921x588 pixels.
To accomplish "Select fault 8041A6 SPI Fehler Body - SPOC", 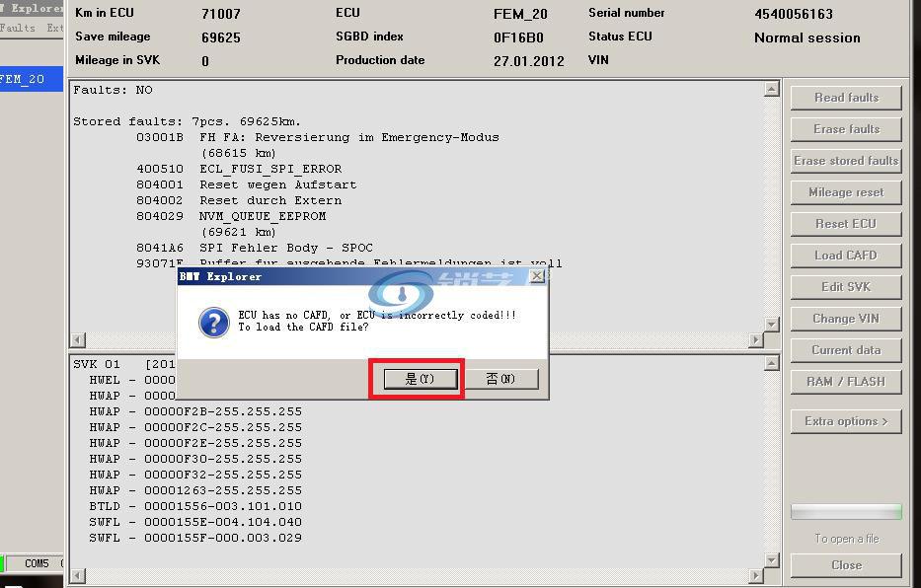I will coord(255,249).
